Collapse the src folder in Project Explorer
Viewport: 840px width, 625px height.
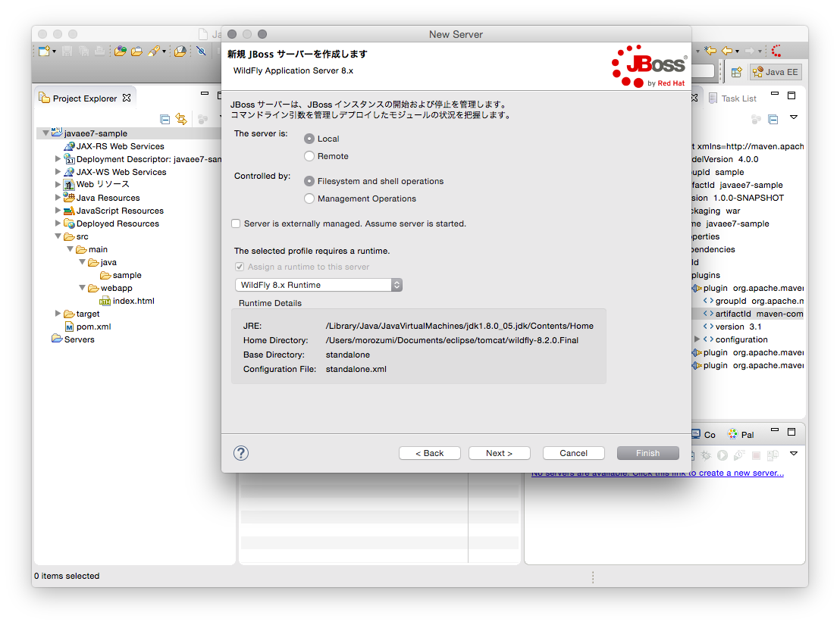(x=58, y=236)
